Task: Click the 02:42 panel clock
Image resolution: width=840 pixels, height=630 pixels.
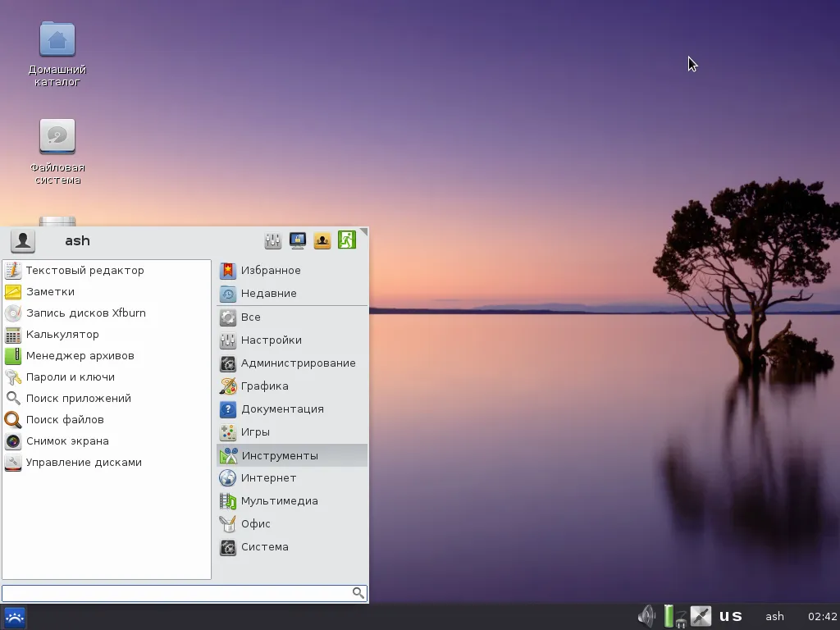Action: click(822, 617)
